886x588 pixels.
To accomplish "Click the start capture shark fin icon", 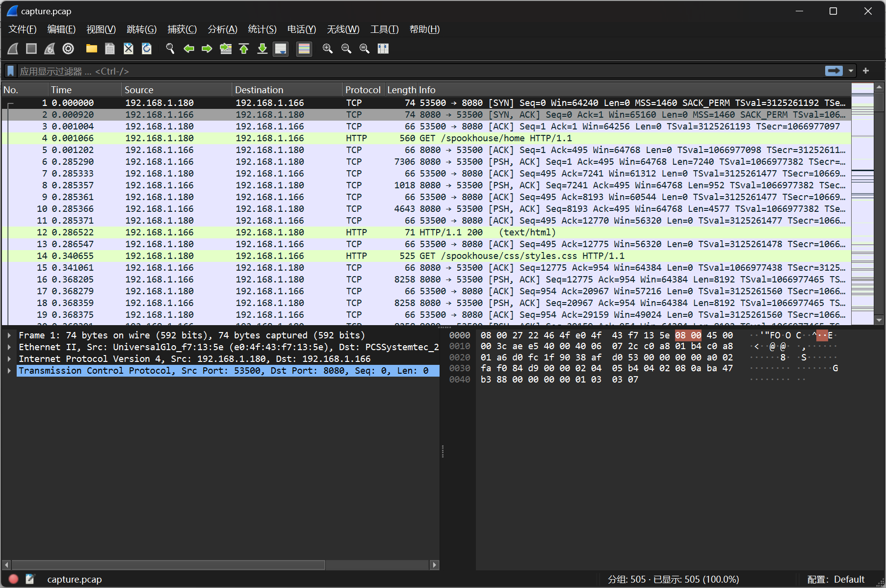I will (13, 49).
